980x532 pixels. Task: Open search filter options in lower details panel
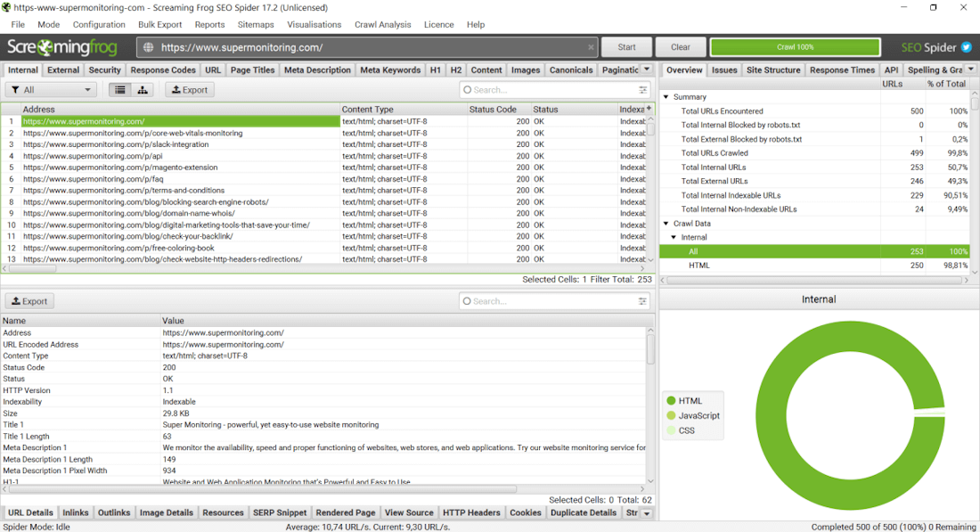pos(643,301)
